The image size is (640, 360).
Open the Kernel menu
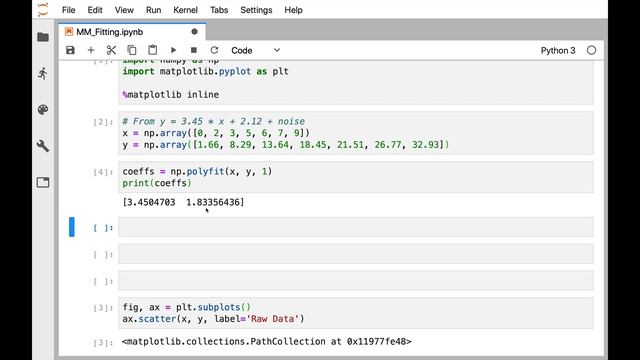[x=185, y=10]
